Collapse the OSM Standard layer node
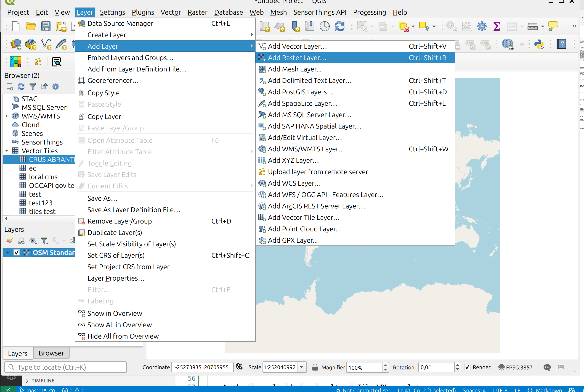The image size is (584, 392). click(x=8, y=253)
